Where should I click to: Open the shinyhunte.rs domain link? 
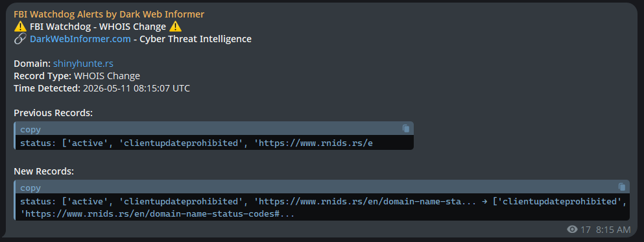(84, 64)
